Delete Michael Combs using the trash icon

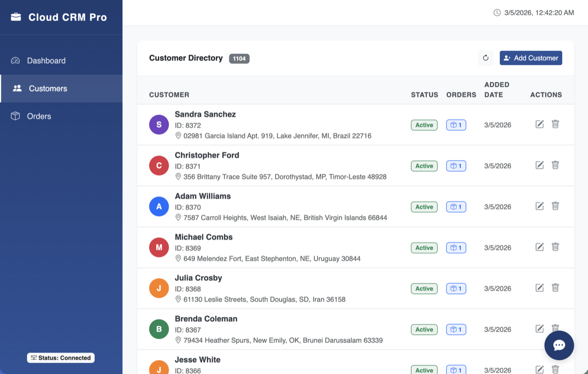point(555,247)
